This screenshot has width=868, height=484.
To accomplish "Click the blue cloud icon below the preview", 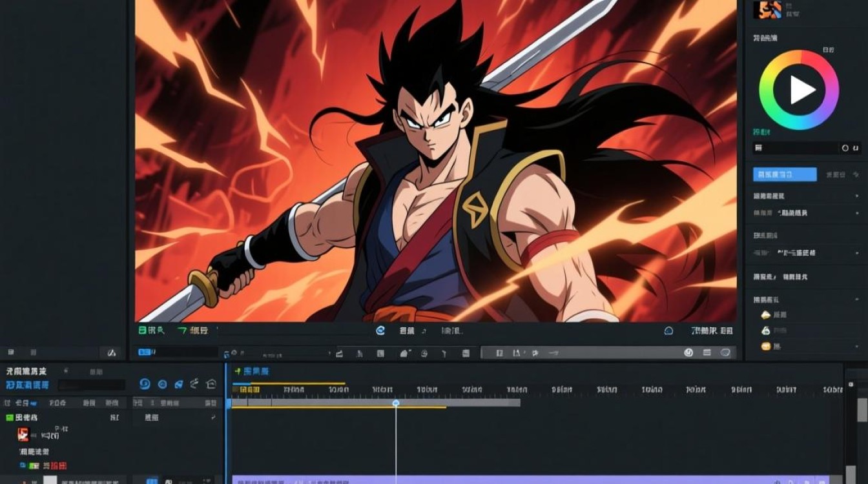I will 668,330.
